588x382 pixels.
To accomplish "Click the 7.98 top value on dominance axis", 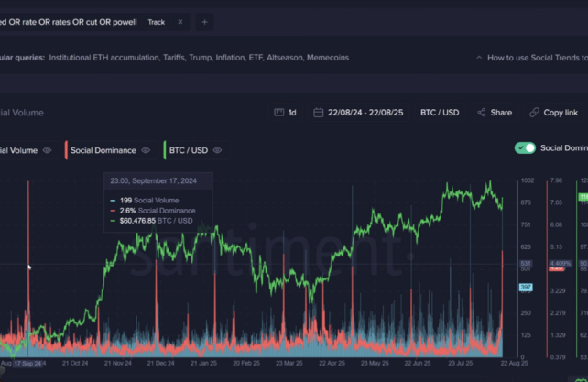I will coord(556,180).
